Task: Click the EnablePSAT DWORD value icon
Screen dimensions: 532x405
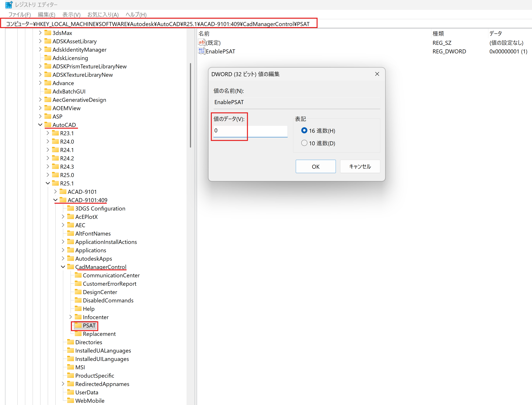Action: (x=201, y=51)
